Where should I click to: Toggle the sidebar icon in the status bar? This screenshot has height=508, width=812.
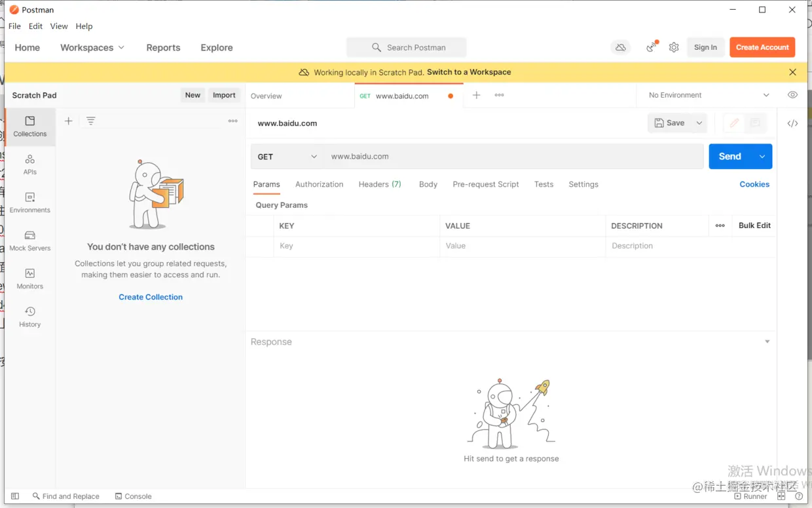coord(15,496)
